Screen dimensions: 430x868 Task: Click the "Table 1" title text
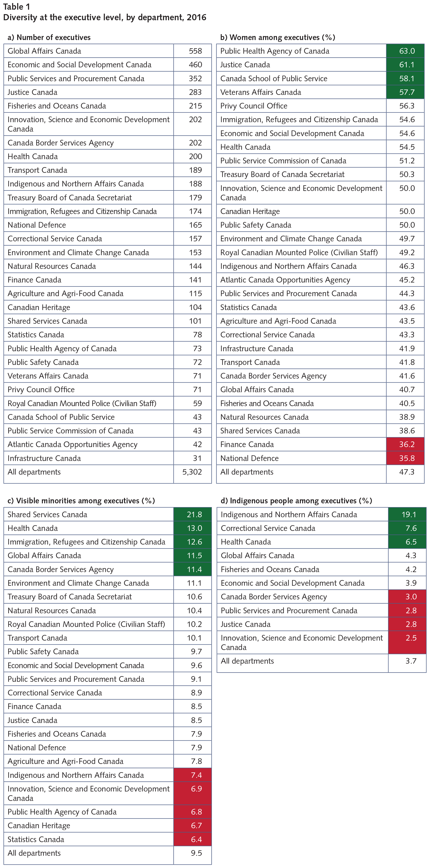coord(16,6)
